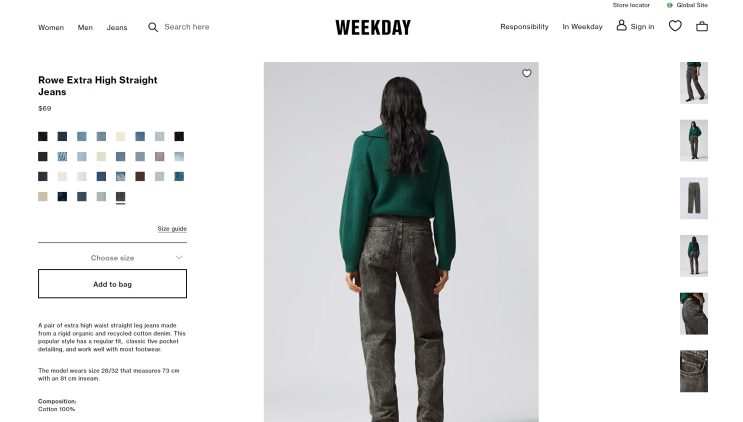The width and height of the screenshot is (743, 422).
Task: Open the Store locator link
Action: pos(631,5)
